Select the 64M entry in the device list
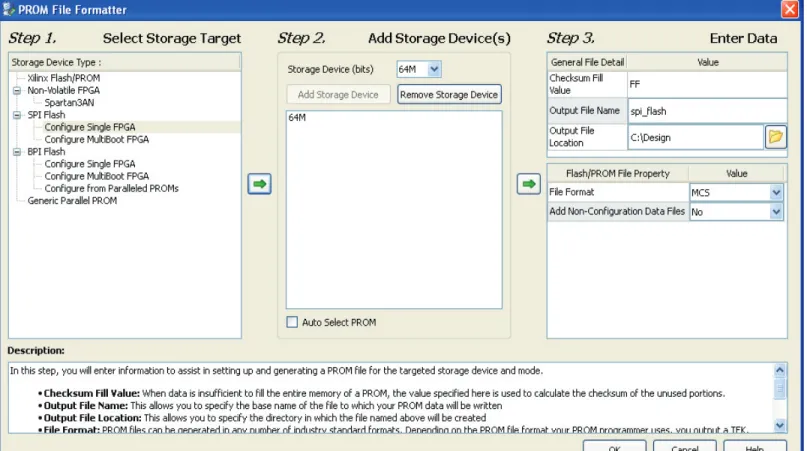The height and width of the screenshot is (451, 807). [297, 118]
